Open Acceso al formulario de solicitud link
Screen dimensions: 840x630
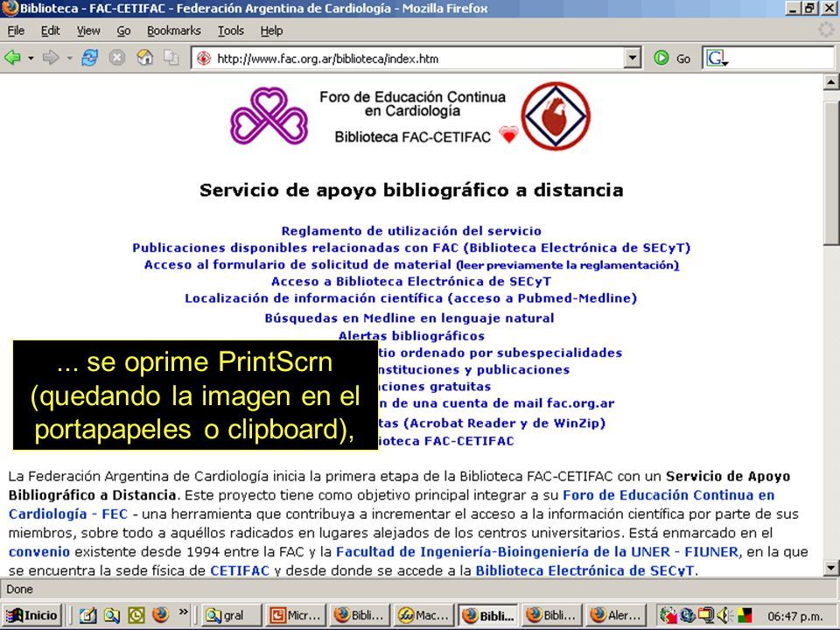411,264
